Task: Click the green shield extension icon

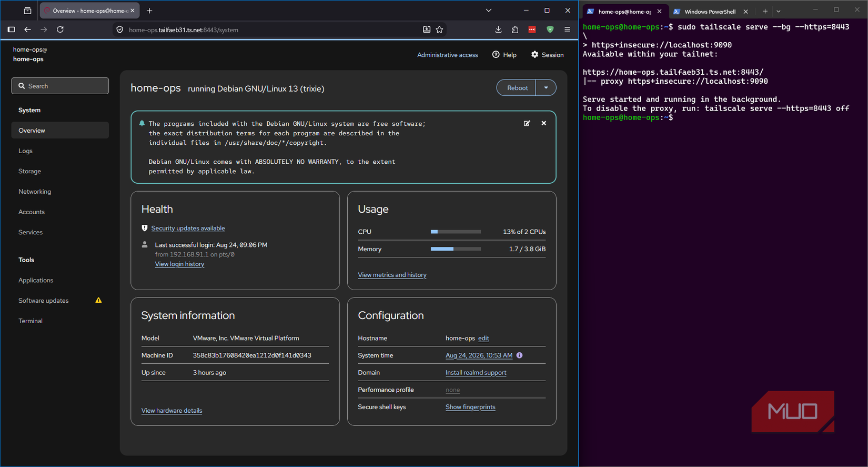Action: point(550,29)
